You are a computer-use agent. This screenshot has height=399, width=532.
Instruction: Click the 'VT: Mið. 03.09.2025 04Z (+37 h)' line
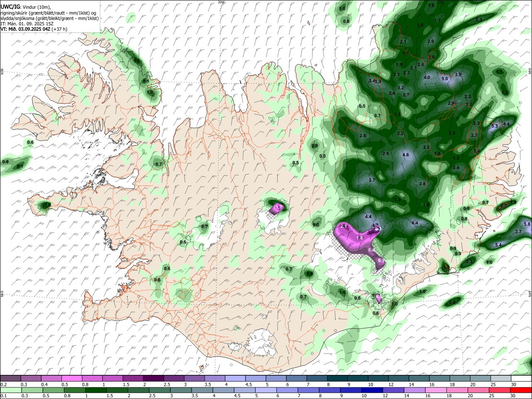tap(34, 29)
